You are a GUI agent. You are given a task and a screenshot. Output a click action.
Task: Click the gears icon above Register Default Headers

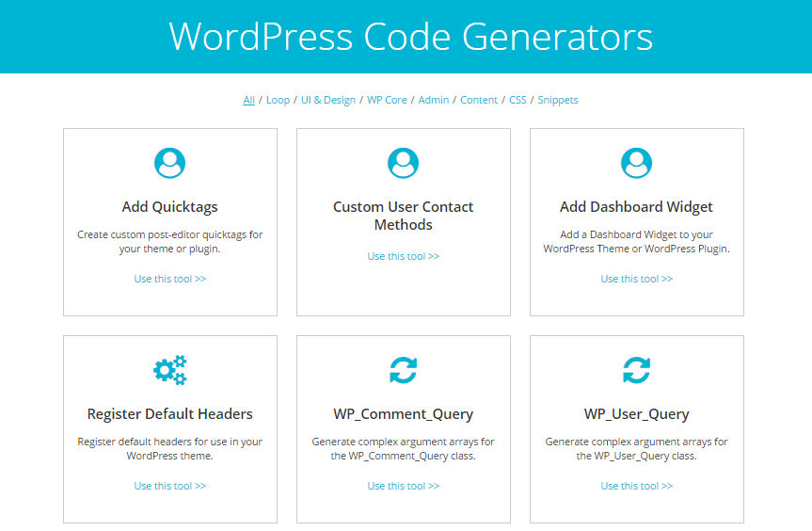pos(170,370)
